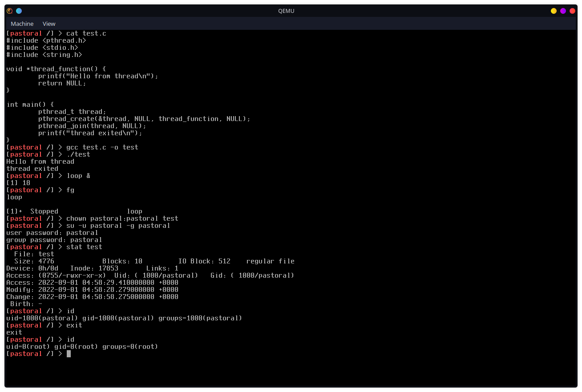Click the red close circle button

[572, 11]
